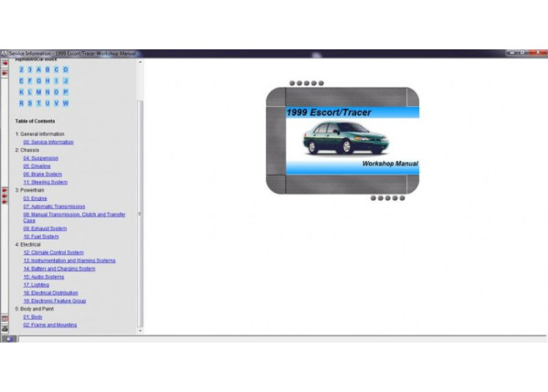Open index entries for number 2
Screen dimensions: 548x392
pyautogui.click(x=22, y=69)
